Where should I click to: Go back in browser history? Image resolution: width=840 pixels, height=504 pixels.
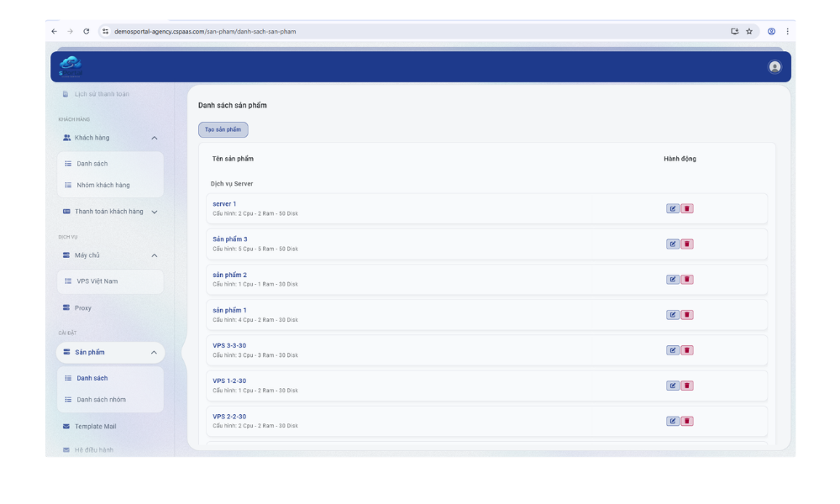point(54,32)
